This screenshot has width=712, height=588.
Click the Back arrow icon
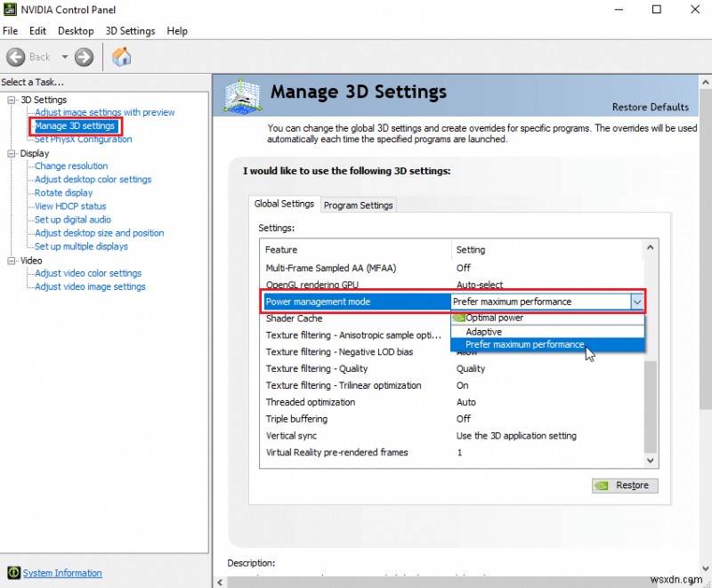point(16,57)
